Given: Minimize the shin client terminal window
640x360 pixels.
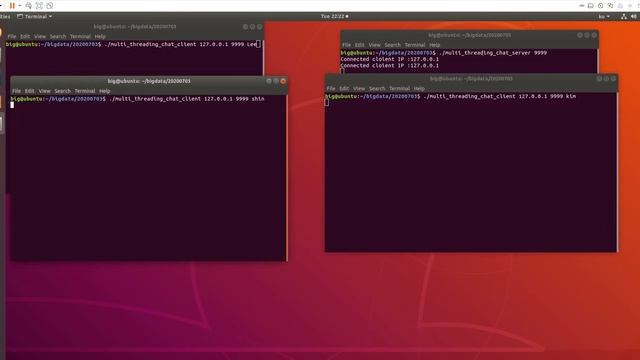Looking at the screenshot, I should [269, 81].
